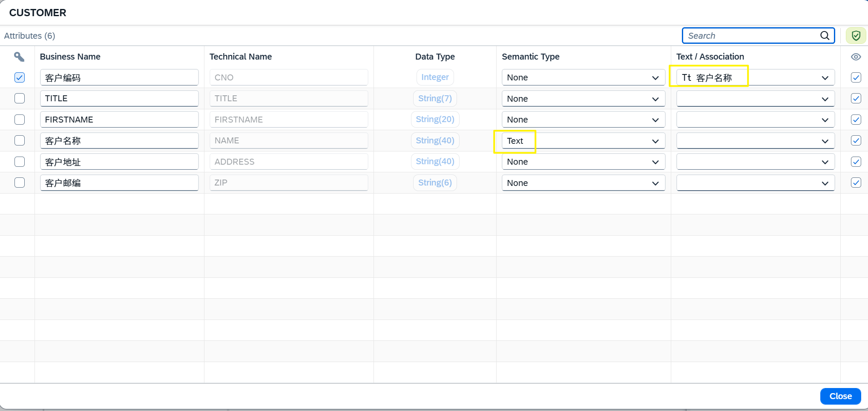Click the Business Name column header
The width and height of the screenshot is (868, 411).
pyautogui.click(x=70, y=57)
